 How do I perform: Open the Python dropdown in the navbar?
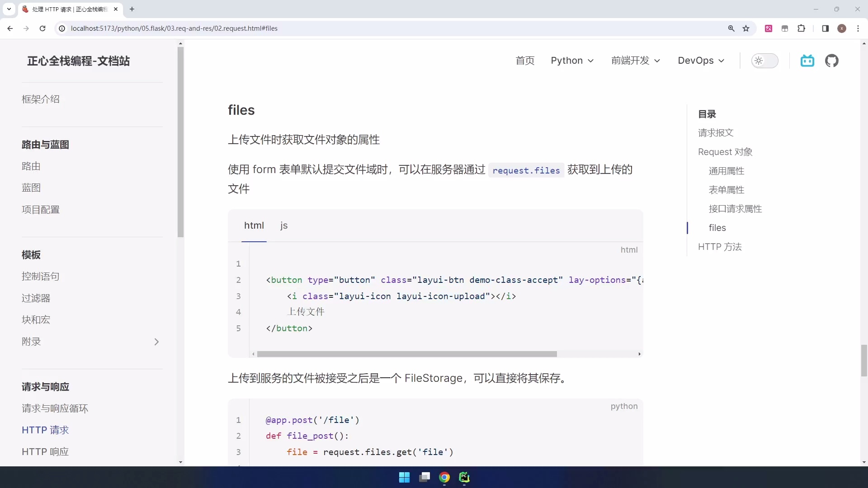click(x=572, y=61)
